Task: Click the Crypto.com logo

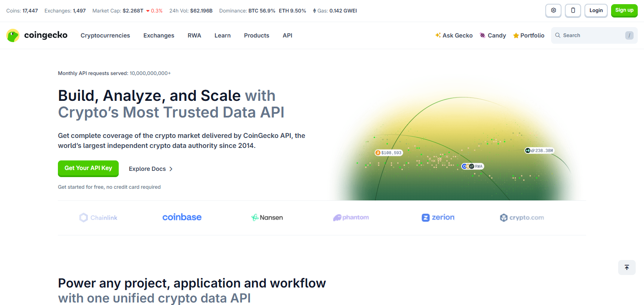Action: click(522, 217)
